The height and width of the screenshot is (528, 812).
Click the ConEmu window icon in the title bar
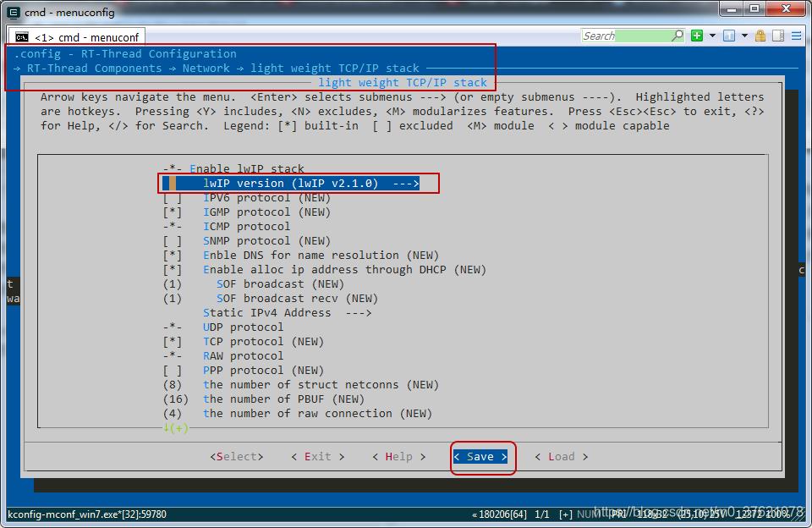tap(14, 12)
